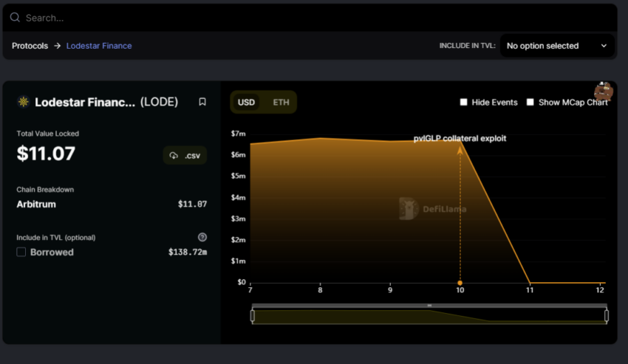Viewport: 628px width, 364px height.
Task: Click the Chain Breakdown heading
Action: (x=45, y=190)
